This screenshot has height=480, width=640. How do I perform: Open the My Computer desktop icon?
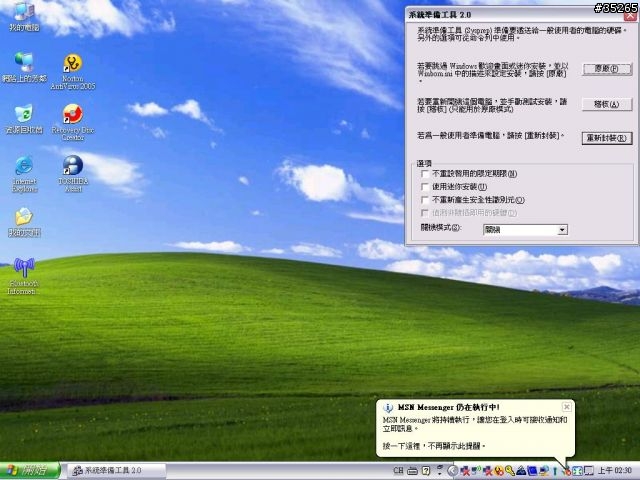24,16
